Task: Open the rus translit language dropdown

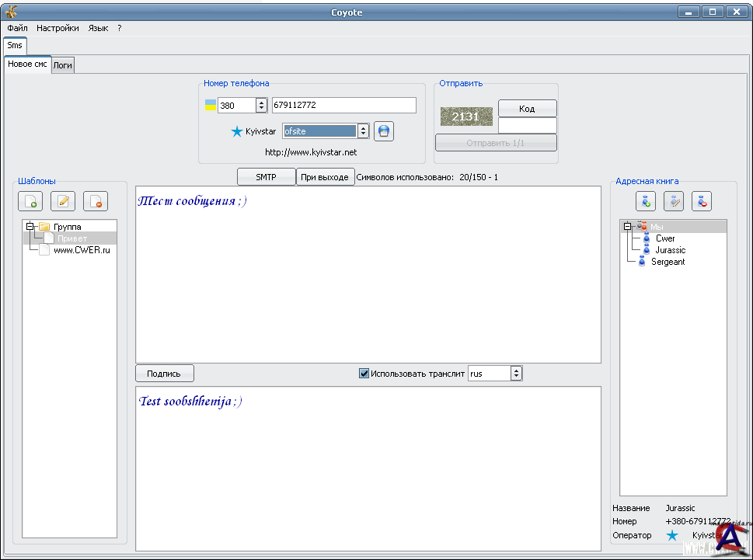Action: [516, 374]
